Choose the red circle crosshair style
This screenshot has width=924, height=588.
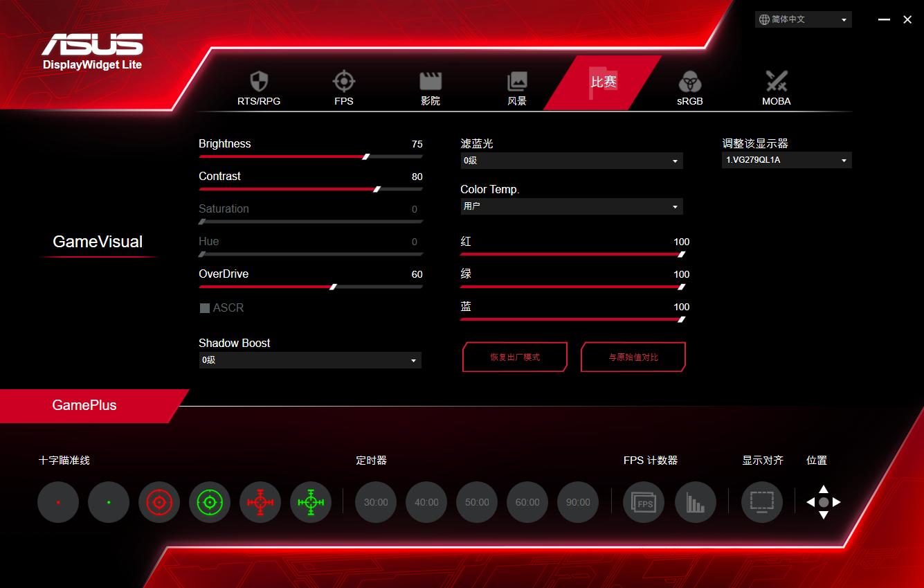coord(159,502)
